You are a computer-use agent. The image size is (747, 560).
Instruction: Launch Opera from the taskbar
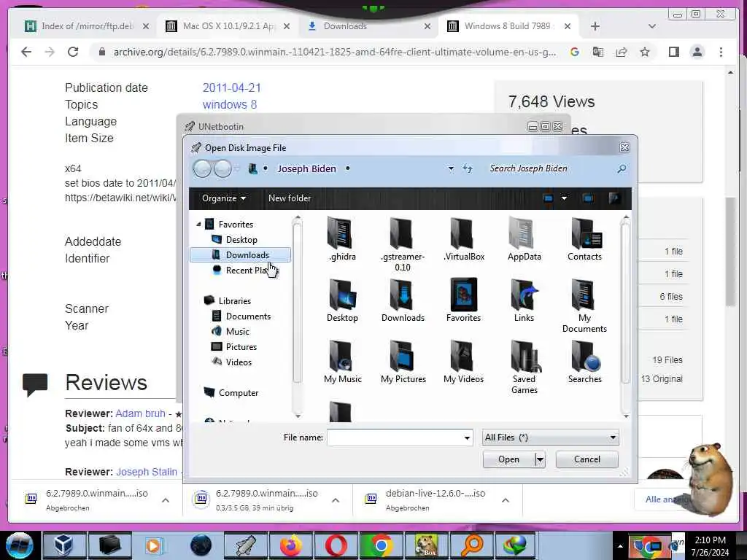click(336, 545)
